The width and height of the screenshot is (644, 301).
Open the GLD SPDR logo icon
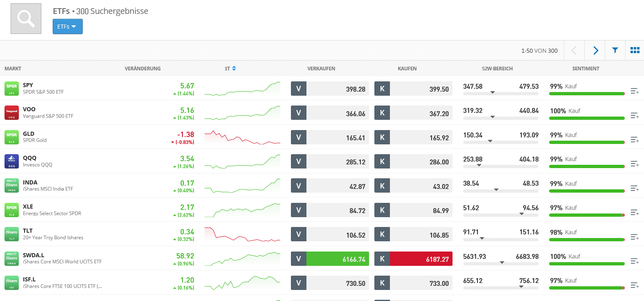11,137
